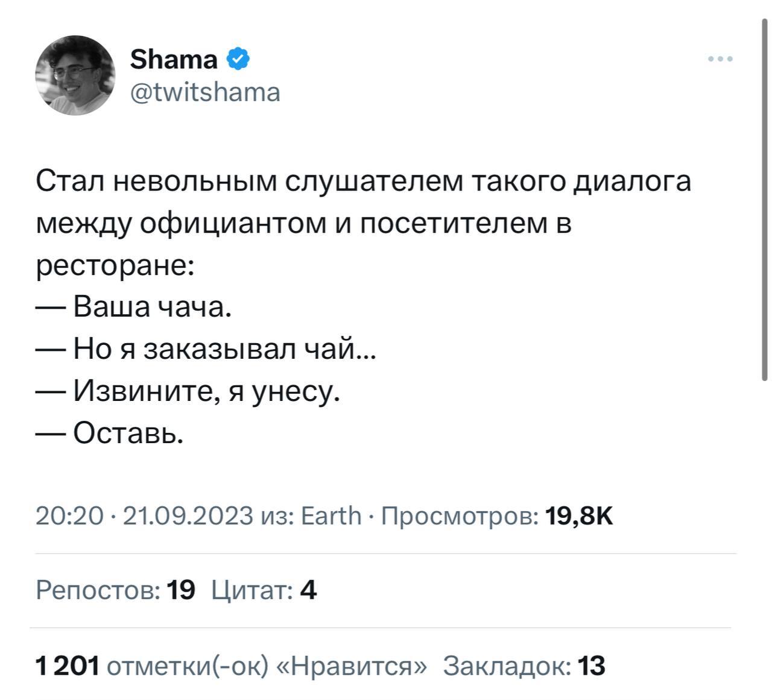Image resolution: width=772 pixels, height=700 pixels.
Task: Open the Earth location link
Action: 331,516
